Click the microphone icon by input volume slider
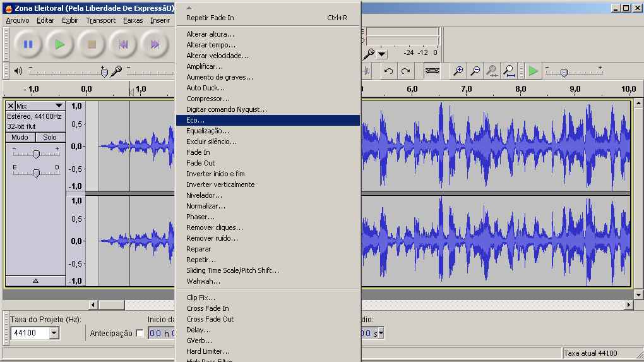The width and height of the screenshot is (644, 362). point(117,71)
